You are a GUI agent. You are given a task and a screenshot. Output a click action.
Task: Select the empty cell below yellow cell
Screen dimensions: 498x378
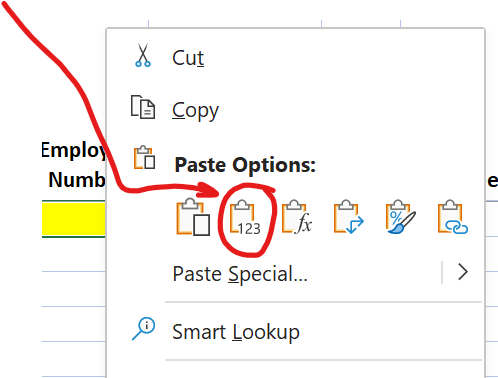coord(74,254)
